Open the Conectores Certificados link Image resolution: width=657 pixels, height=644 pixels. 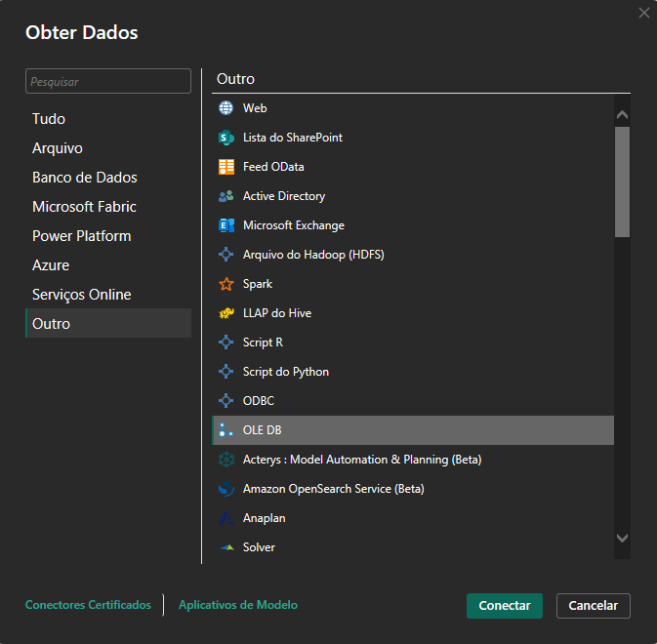coord(88,605)
